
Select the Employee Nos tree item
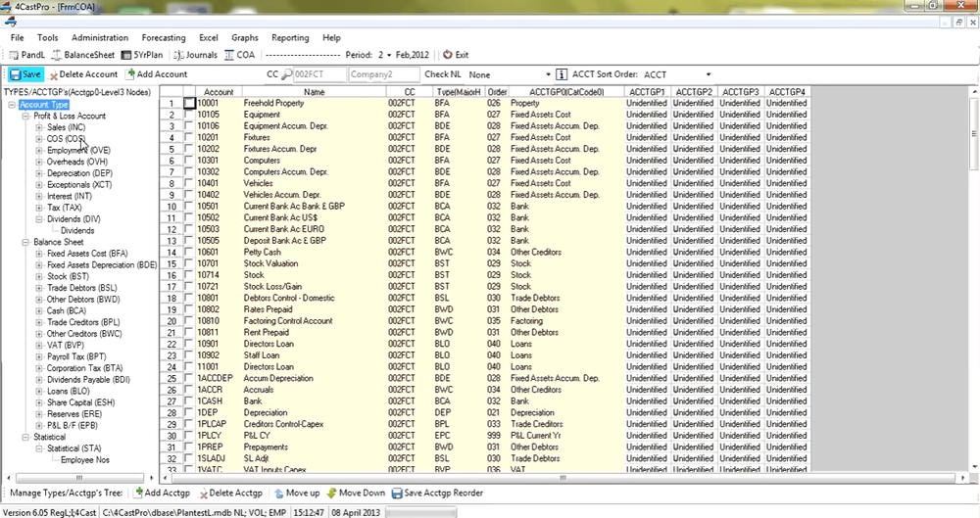click(85, 460)
